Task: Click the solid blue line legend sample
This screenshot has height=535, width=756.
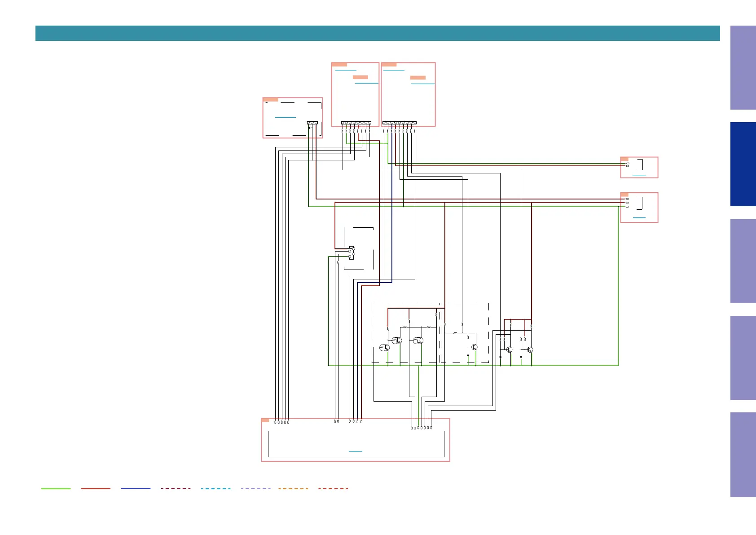Action: (x=136, y=489)
